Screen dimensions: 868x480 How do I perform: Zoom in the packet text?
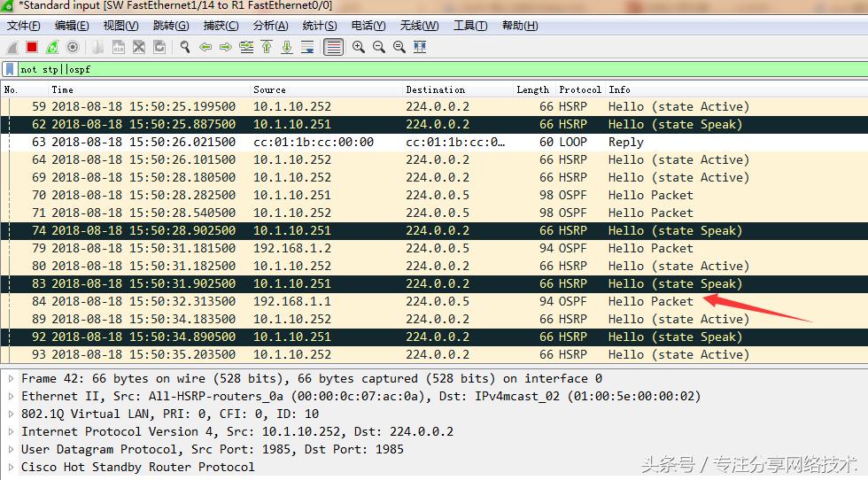click(x=359, y=47)
